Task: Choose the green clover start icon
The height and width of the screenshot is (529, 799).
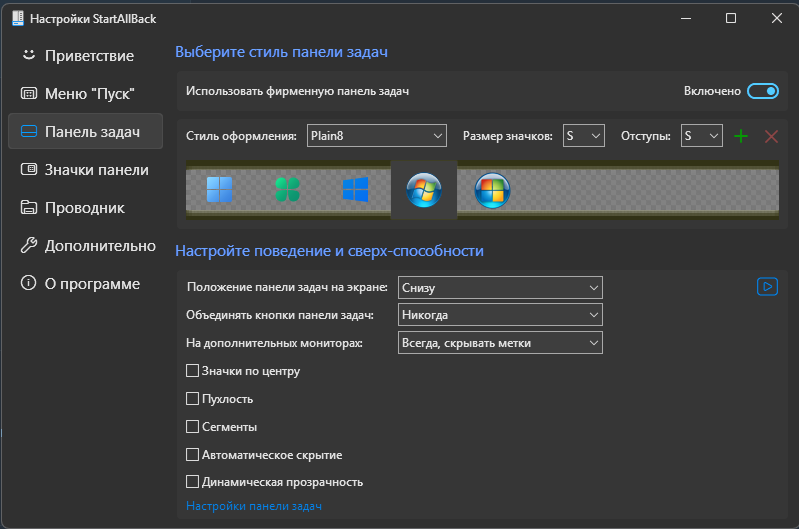Action: pyautogui.click(x=287, y=190)
